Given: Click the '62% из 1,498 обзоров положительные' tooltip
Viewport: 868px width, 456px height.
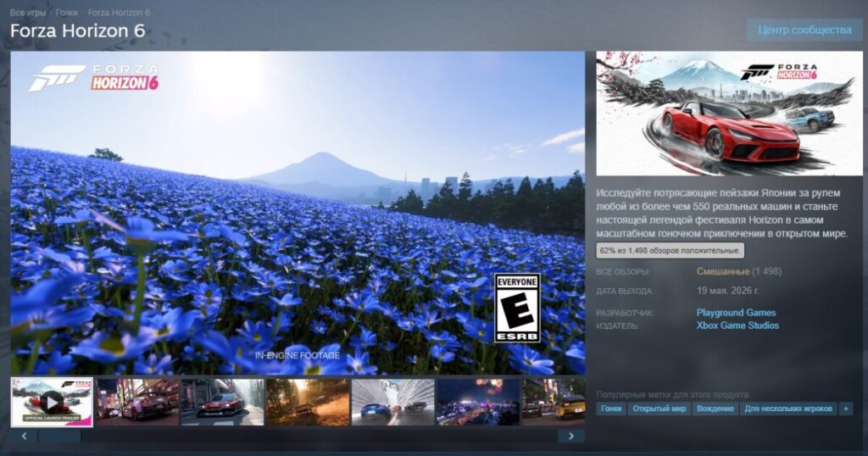Looking at the screenshot, I should 670,251.
